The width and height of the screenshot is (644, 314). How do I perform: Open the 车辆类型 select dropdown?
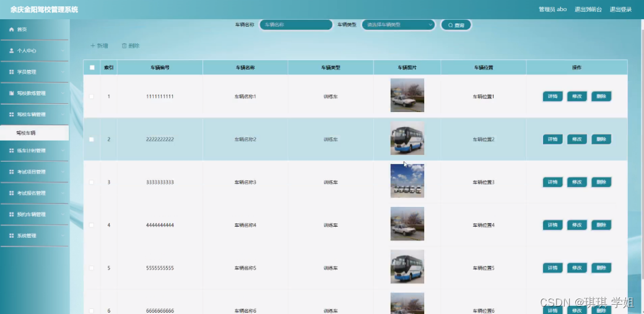pos(398,25)
